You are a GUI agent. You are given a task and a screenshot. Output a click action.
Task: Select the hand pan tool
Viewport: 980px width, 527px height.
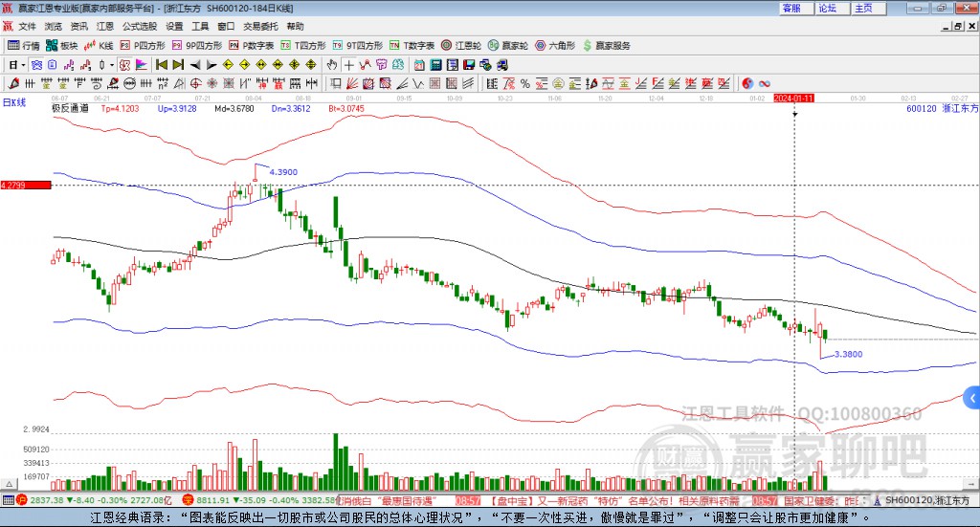332,65
